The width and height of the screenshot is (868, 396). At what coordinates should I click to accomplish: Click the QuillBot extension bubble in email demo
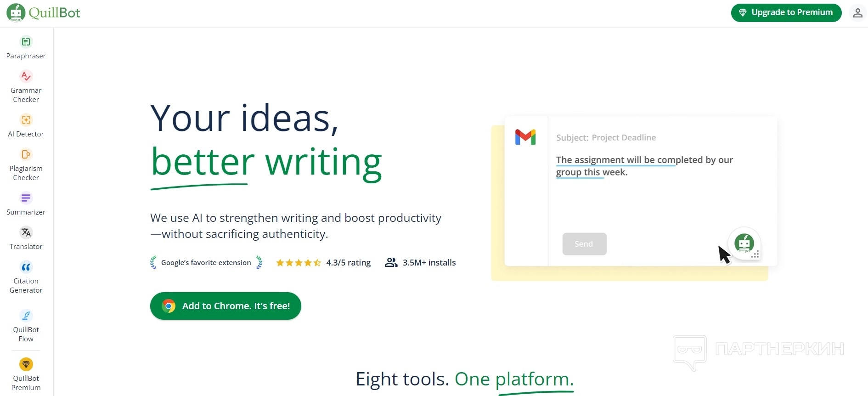point(744,243)
